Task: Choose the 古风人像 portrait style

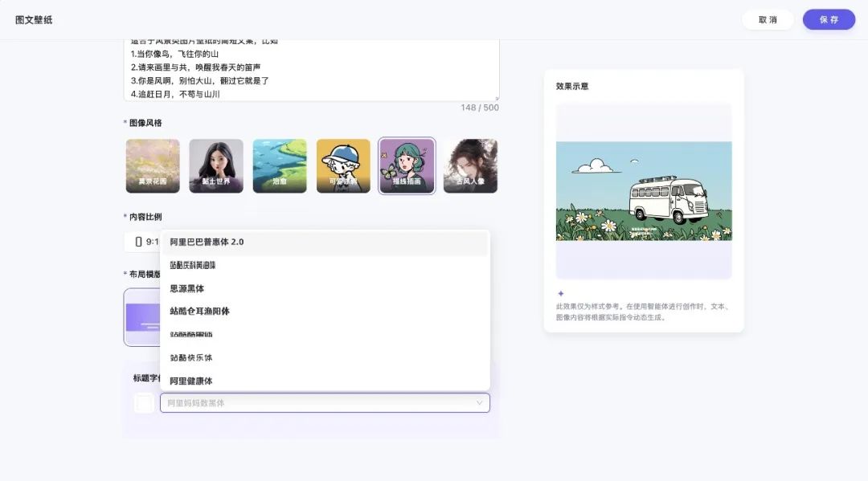Action: coord(469,165)
